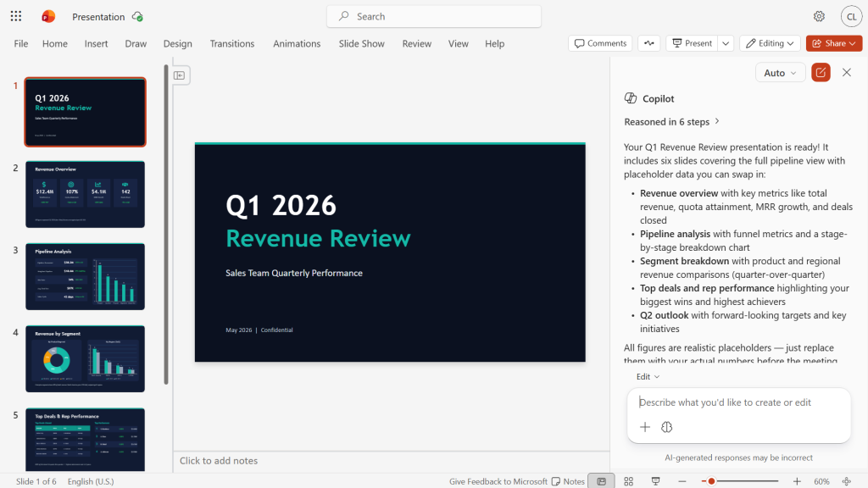Viewport: 868px width, 488px height.
Task: Open the Help tab
Action: pyautogui.click(x=495, y=44)
